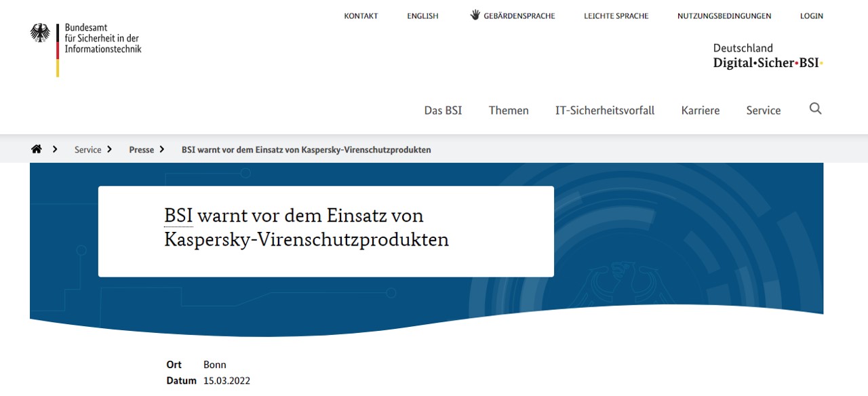The width and height of the screenshot is (868, 396).
Task: Go to Service in breadcrumb
Action: [88, 150]
